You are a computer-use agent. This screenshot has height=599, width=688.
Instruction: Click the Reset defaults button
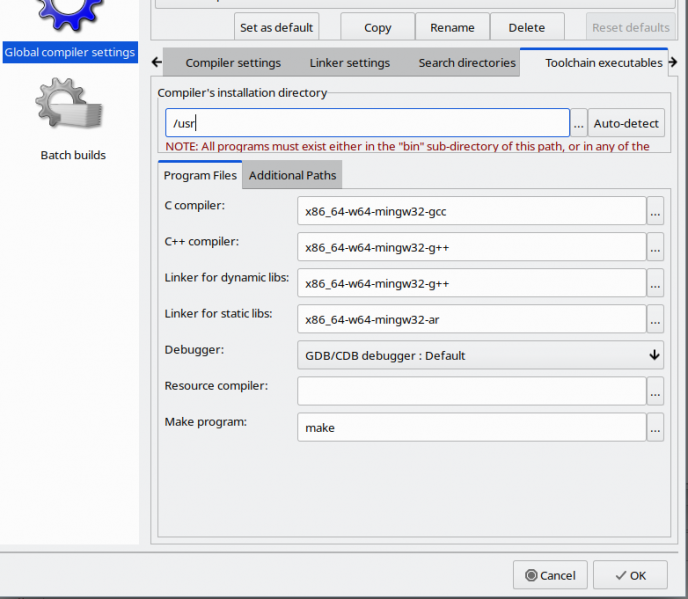631,27
